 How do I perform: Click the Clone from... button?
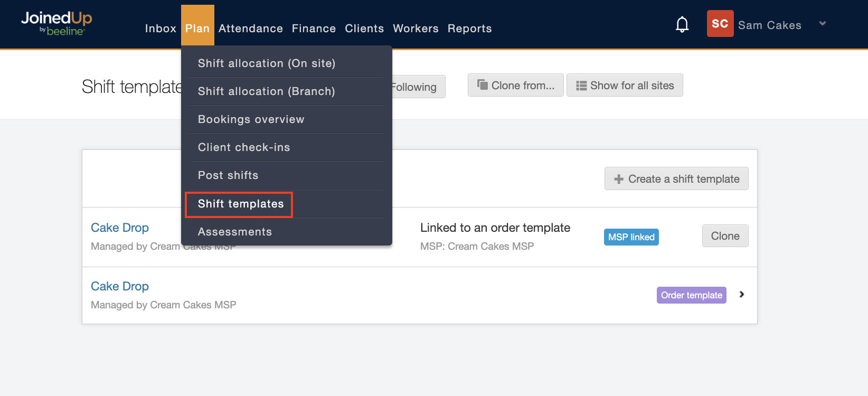point(515,86)
